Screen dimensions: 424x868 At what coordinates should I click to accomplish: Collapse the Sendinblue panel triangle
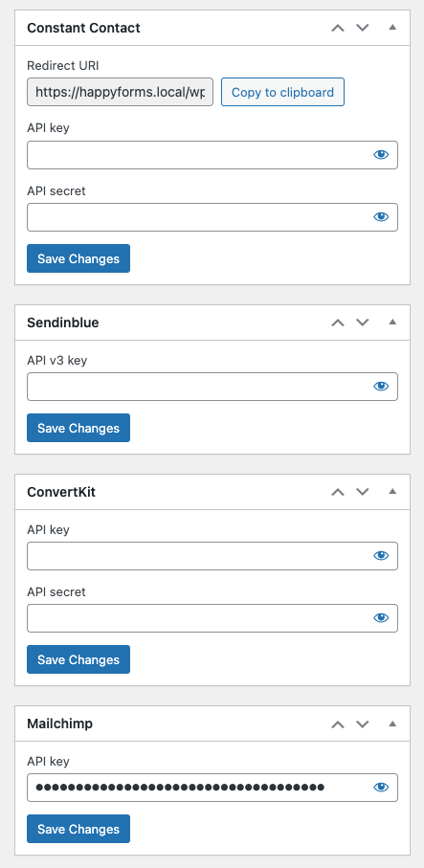pos(392,322)
